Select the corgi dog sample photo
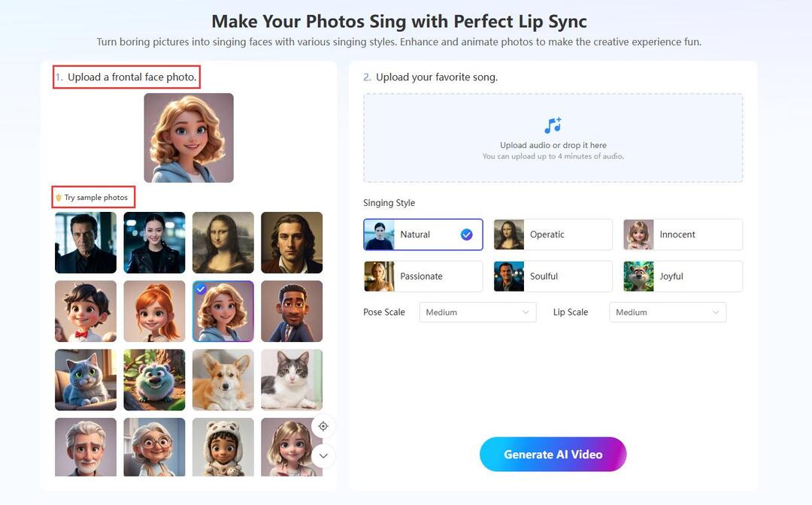Screen dimensions: 812x505 click(x=223, y=380)
